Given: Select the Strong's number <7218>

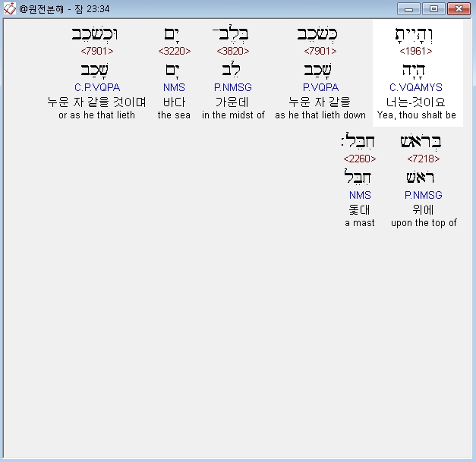Looking at the screenshot, I should pyautogui.click(x=423, y=159).
